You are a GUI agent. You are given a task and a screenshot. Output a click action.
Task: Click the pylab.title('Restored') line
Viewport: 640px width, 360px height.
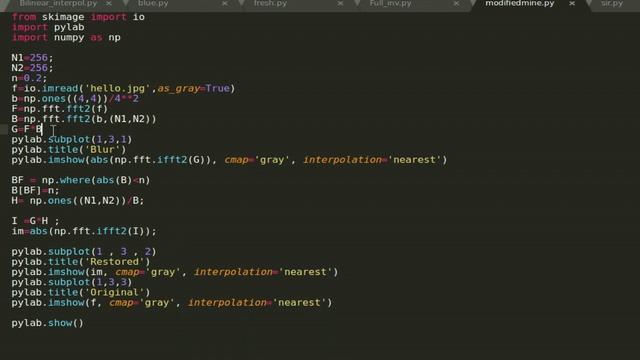pyautogui.click(x=81, y=262)
